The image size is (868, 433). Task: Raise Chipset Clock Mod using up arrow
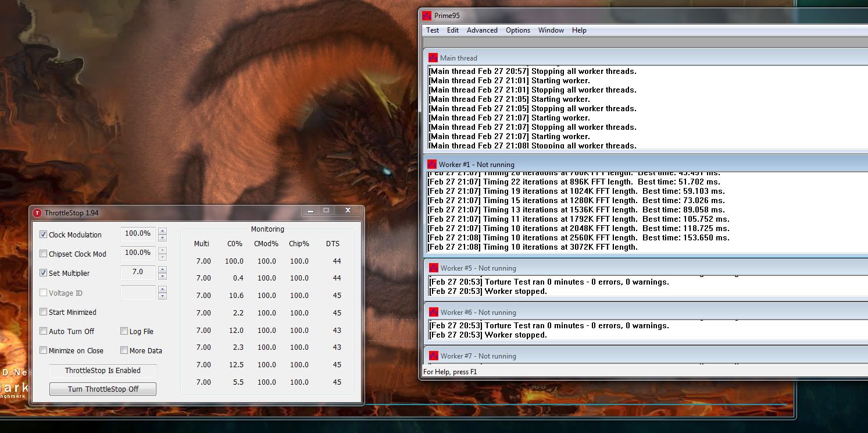162,250
